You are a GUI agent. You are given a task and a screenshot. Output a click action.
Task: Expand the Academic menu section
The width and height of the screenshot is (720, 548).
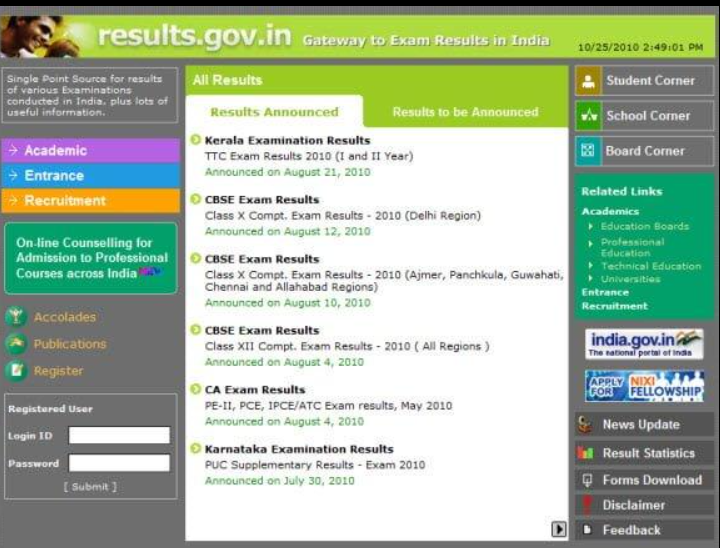tap(90, 150)
